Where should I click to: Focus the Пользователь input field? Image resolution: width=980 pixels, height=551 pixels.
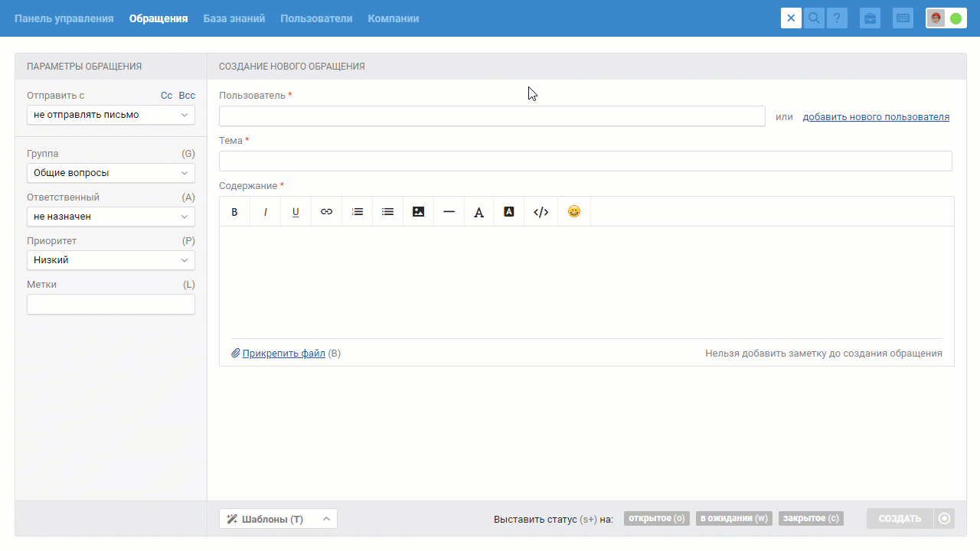coord(492,116)
